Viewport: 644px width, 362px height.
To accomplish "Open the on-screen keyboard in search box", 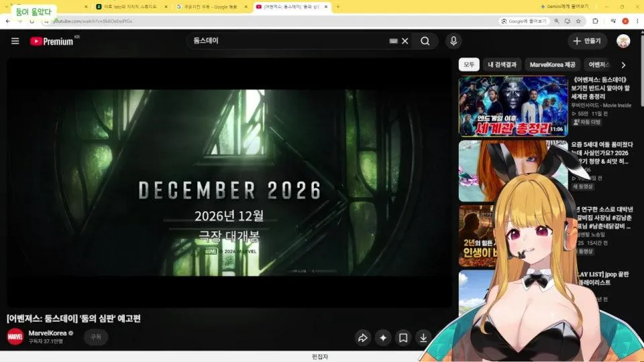I will [394, 41].
